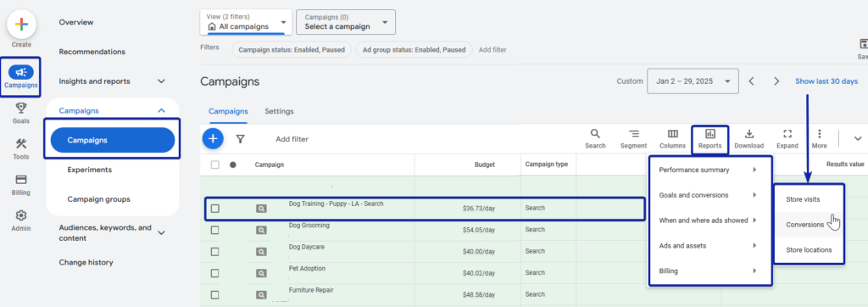Open the Goals trophy icon

click(x=21, y=108)
